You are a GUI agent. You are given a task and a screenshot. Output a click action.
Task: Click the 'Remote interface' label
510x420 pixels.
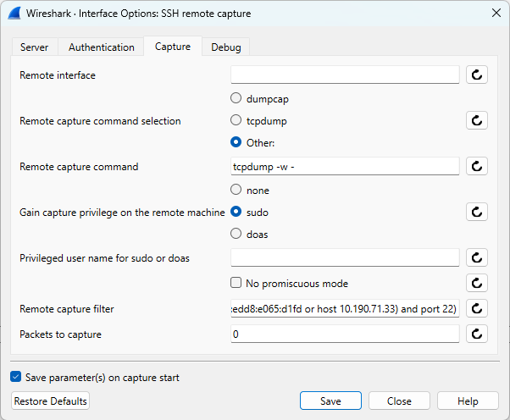click(58, 75)
